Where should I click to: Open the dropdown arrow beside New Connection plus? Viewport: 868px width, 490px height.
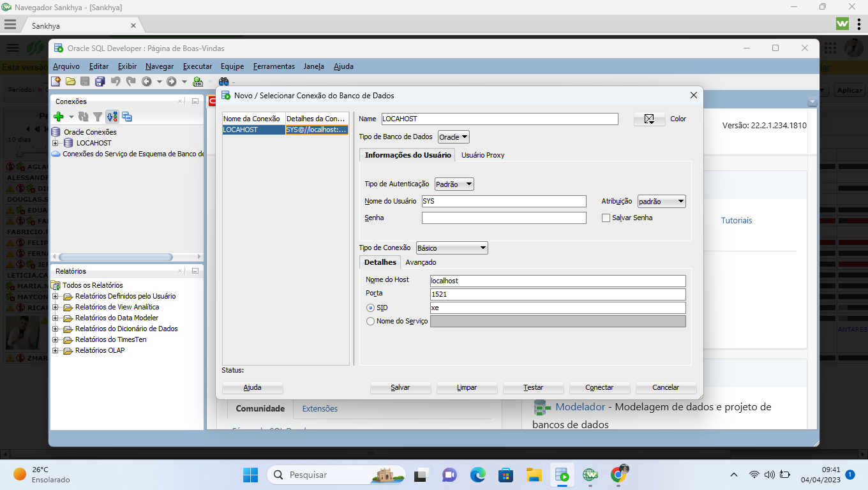click(71, 117)
